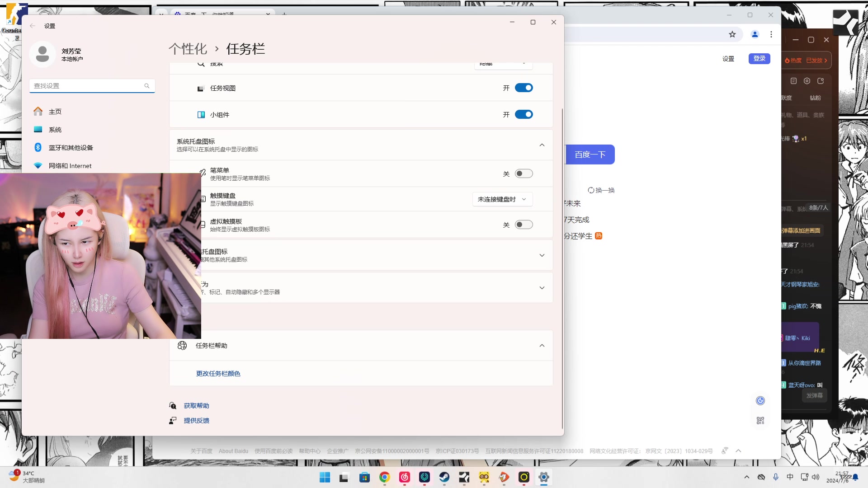Click the 登录 button on Baidu
868x488 pixels.
[759, 59]
